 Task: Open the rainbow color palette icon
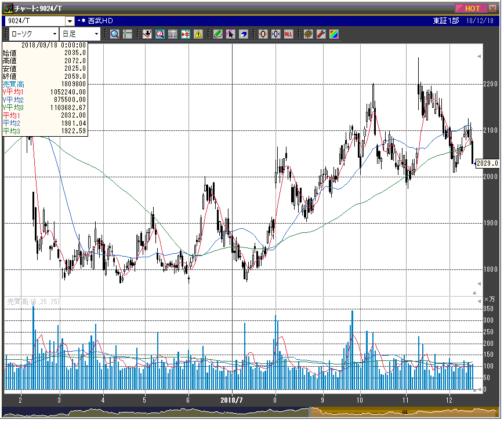coord(333,34)
